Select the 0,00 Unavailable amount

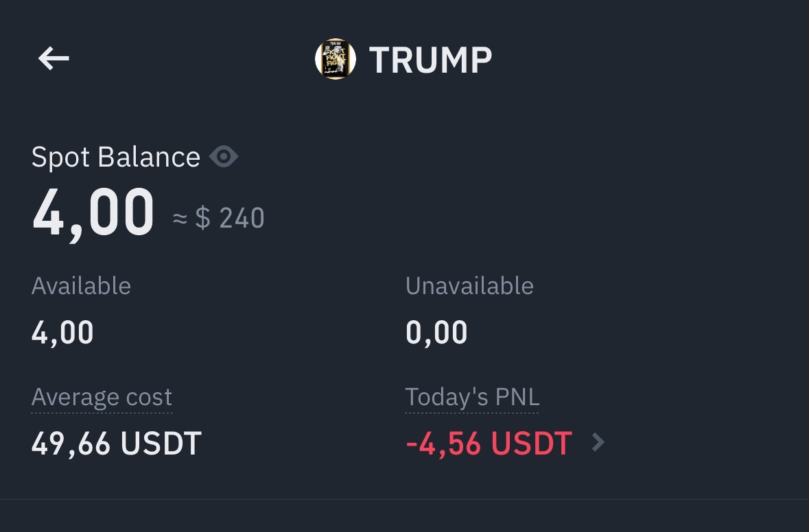436,333
